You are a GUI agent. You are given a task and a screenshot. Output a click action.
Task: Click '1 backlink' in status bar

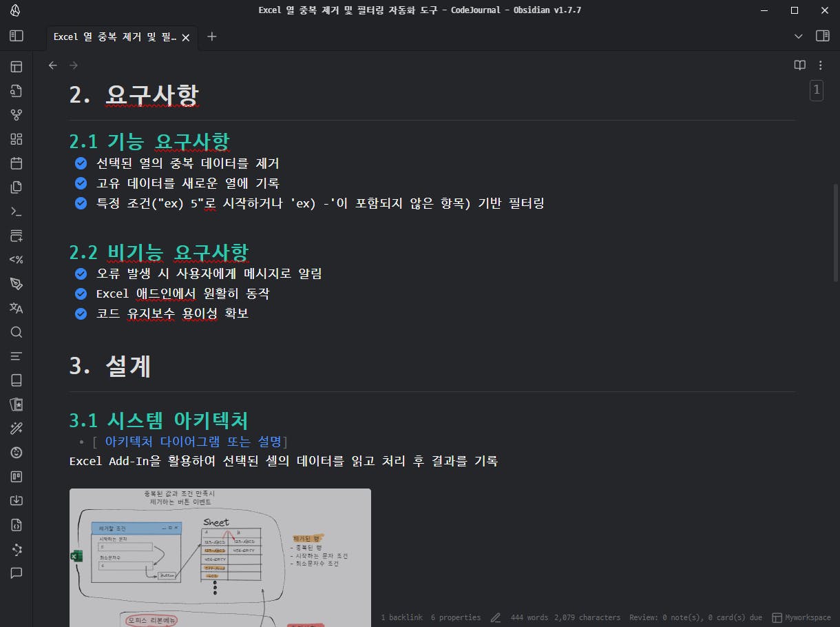[401, 617]
